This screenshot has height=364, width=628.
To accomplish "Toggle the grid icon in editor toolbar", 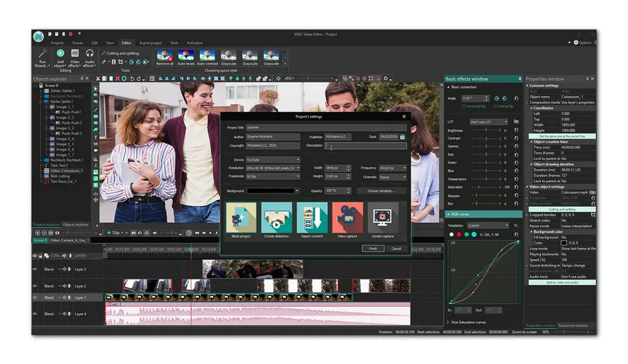I will coord(152,78).
